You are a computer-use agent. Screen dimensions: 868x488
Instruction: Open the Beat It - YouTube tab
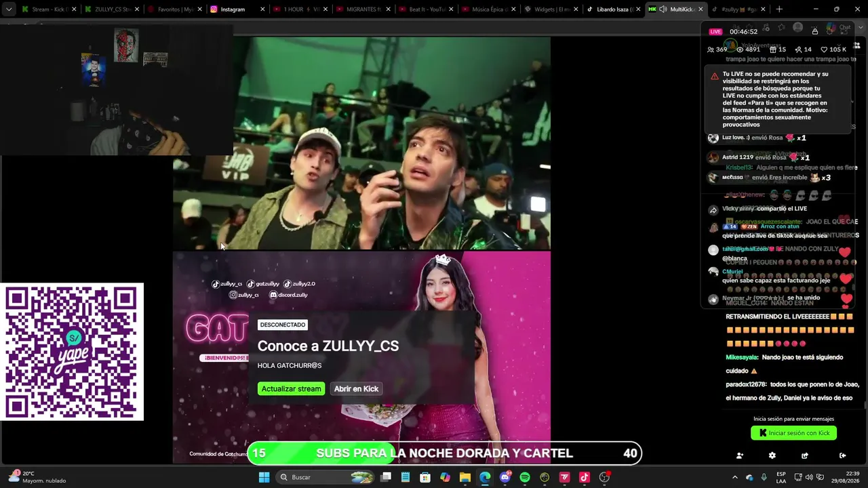pos(426,9)
